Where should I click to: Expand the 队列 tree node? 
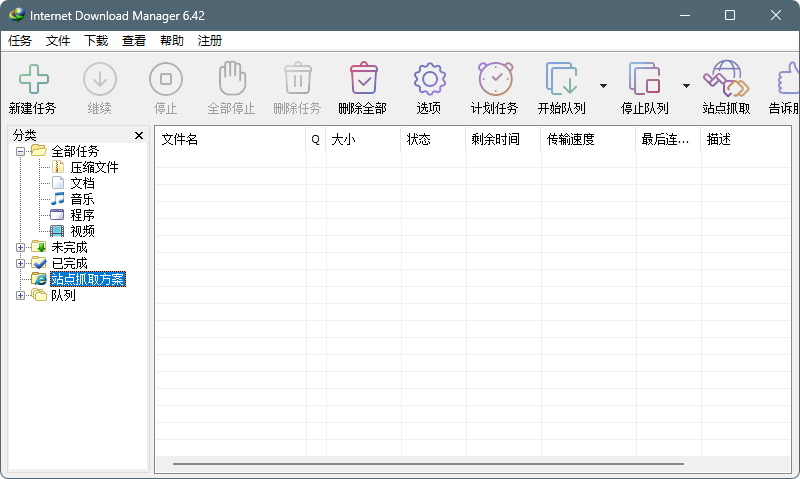tap(21, 295)
